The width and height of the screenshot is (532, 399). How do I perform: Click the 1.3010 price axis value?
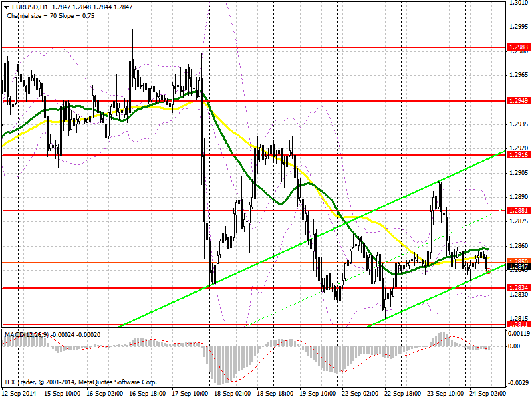[x=519, y=3]
